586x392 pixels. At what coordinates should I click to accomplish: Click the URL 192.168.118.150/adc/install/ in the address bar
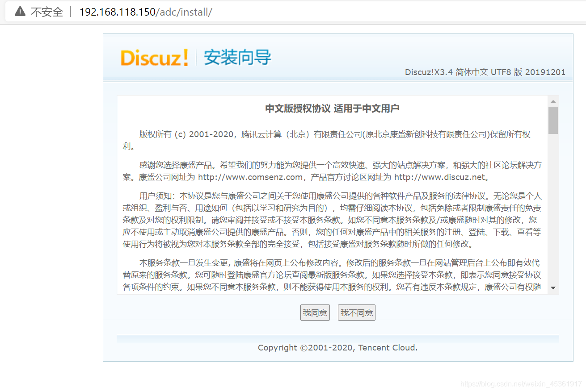pos(146,12)
